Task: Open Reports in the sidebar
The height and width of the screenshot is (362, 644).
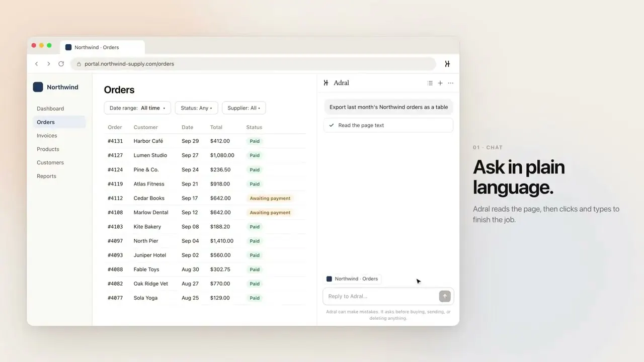Action: pos(46,176)
